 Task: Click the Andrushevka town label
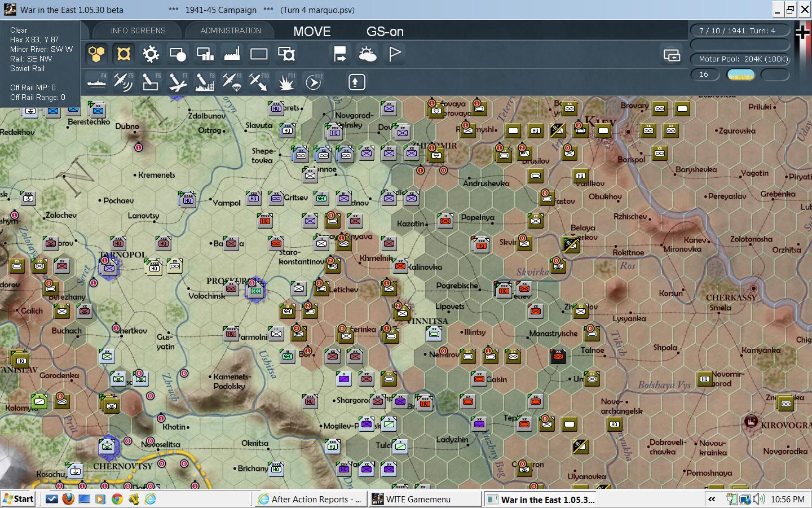click(486, 183)
